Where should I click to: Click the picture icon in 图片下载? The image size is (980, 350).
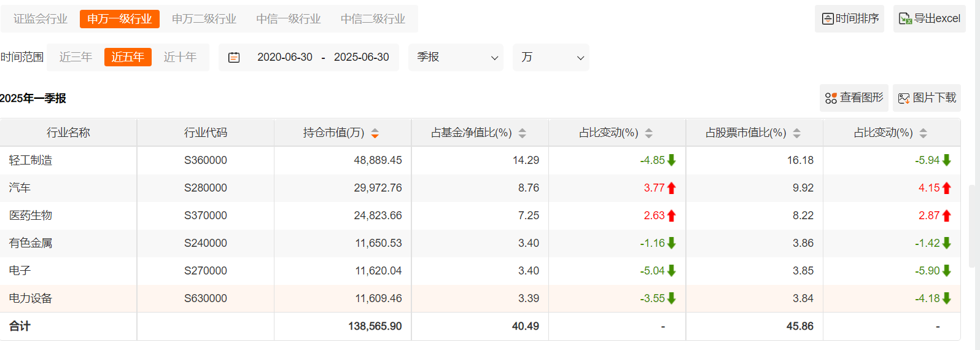(x=904, y=98)
